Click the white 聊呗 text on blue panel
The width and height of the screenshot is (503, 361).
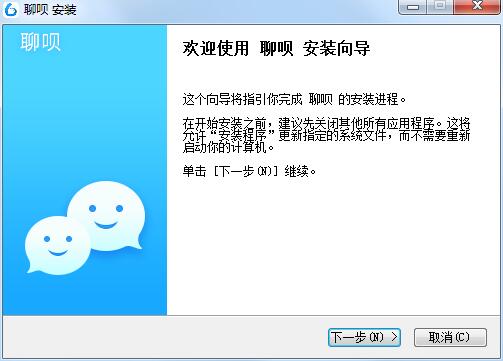[40, 42]
